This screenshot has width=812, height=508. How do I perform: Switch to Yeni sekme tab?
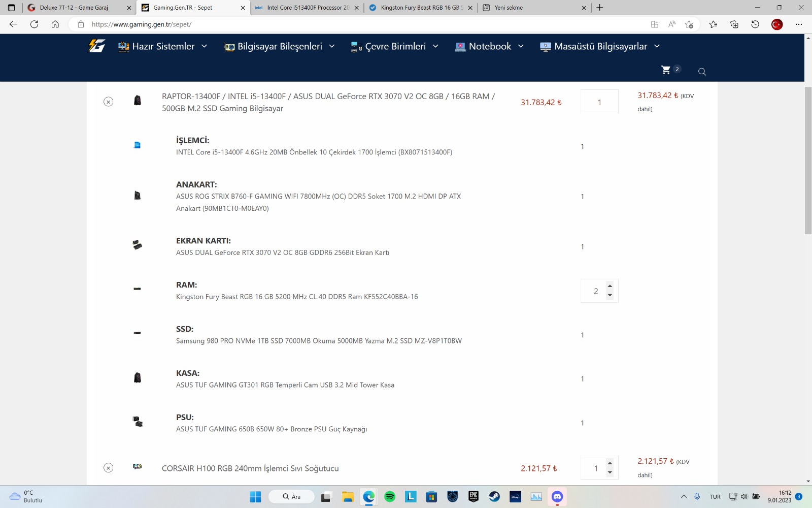534,8
